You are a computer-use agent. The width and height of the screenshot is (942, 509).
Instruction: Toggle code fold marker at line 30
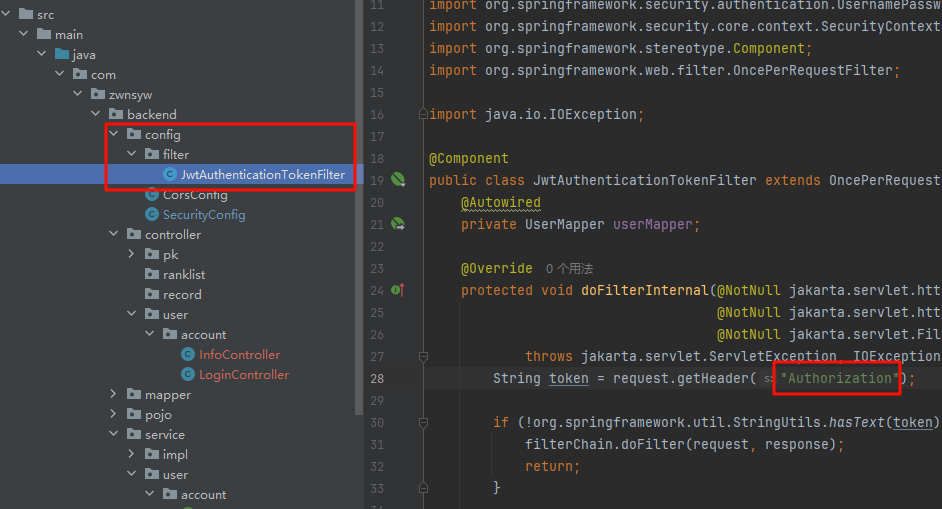tap(423, 422)
